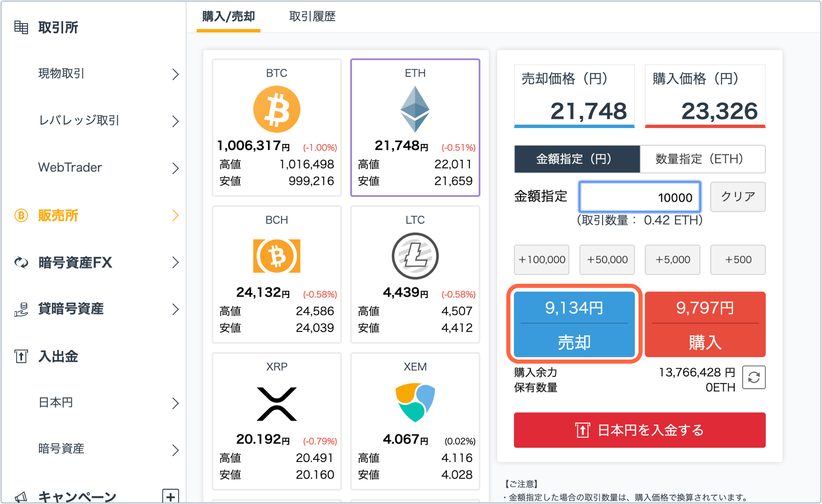Viewport: 822px width, 504px height.
Task: Open 販売所 menu item
Action: [x=58, y=216]
